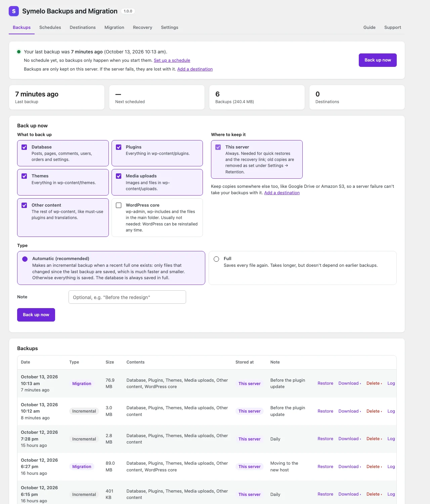Image resolution: width=430 pixels, height=504 pixels.
Task: Click the purple Symelo S logo icon
Action: (x=14, y=11)
